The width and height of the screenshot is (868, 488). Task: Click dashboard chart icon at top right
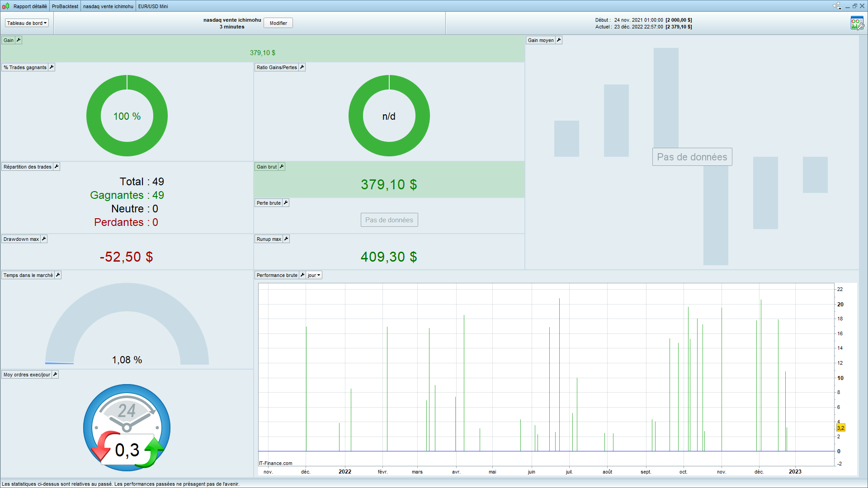(857, 23)
